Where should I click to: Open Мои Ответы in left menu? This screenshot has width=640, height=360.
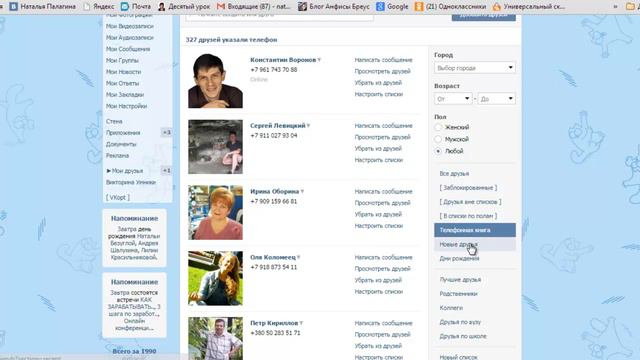122,83
